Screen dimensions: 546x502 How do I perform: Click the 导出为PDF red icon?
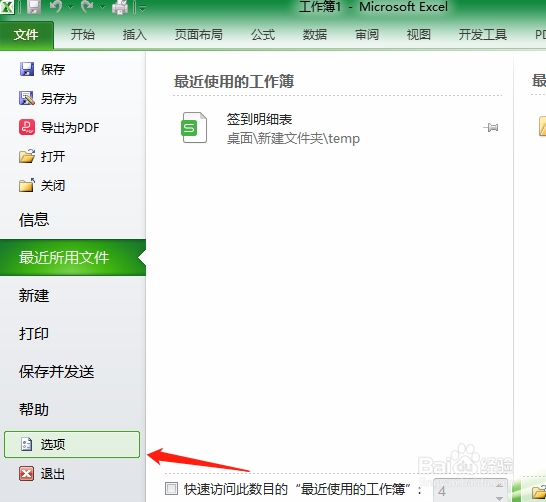[27, 127]
